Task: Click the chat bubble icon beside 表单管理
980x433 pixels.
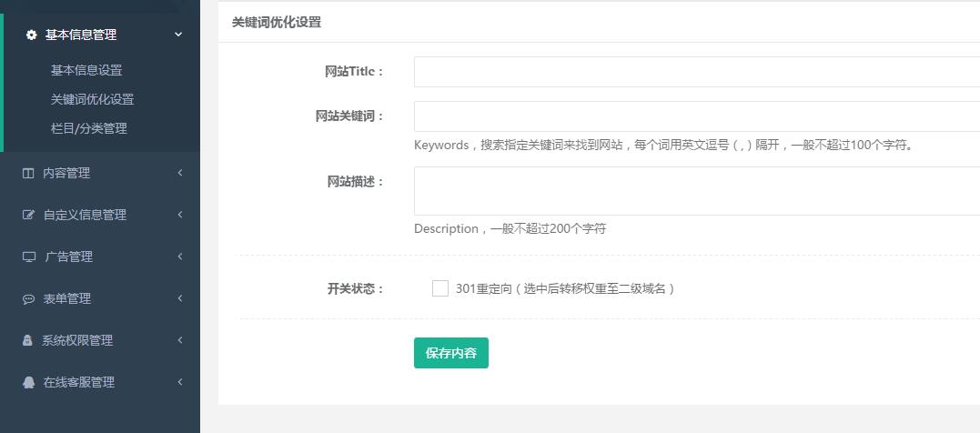Action: pyautogui.click(x=28, y=298)
